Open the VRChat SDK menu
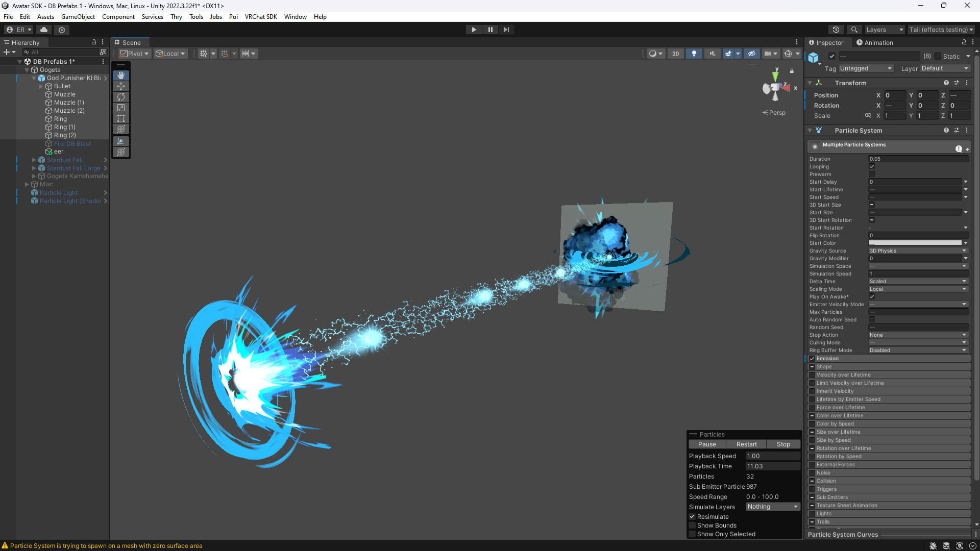Image resolution: width=980 pixels, height=551 pixels. pos(260,17)
